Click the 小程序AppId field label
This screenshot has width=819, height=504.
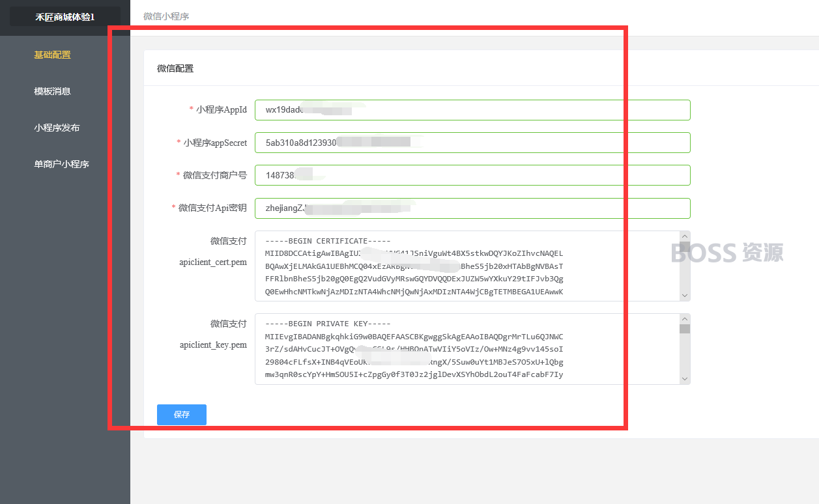222,109
